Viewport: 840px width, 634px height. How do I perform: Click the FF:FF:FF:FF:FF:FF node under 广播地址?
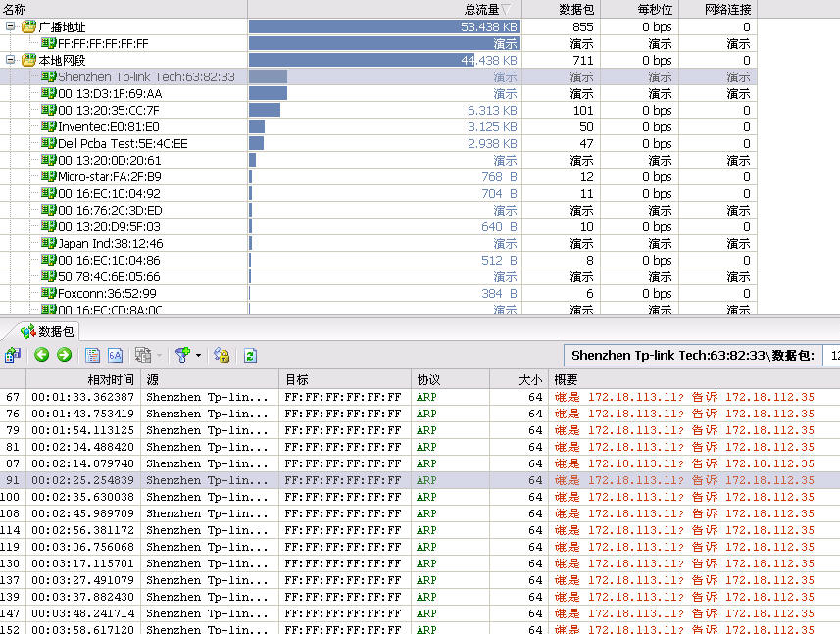pyautogui.click(x=103, y=44)
